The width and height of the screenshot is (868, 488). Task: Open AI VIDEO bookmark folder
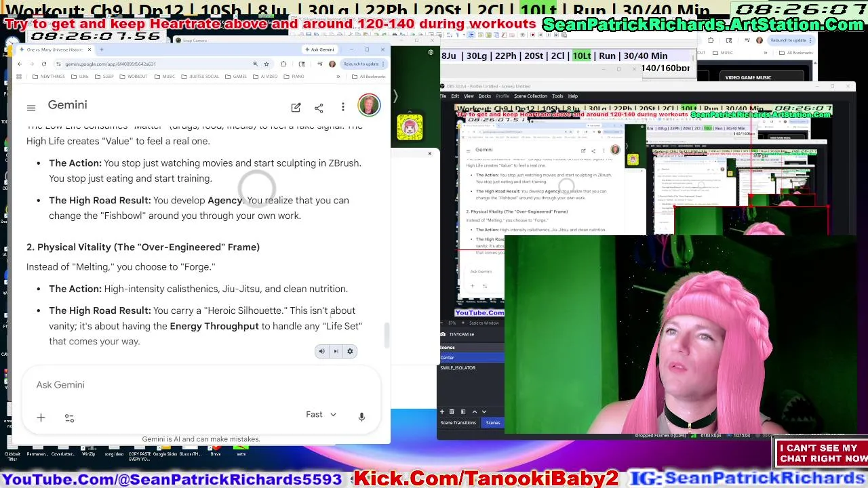coord(267,77)
